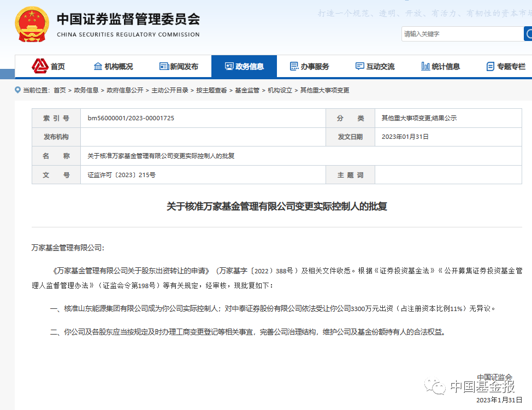Go to 政务信息 in the breadcrumb
The height and width of the screenshot is (410, 532).
click(86, 90)
